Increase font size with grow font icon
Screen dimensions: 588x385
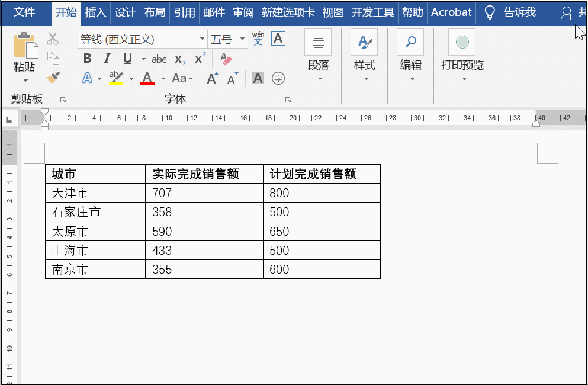pos(212,78)
